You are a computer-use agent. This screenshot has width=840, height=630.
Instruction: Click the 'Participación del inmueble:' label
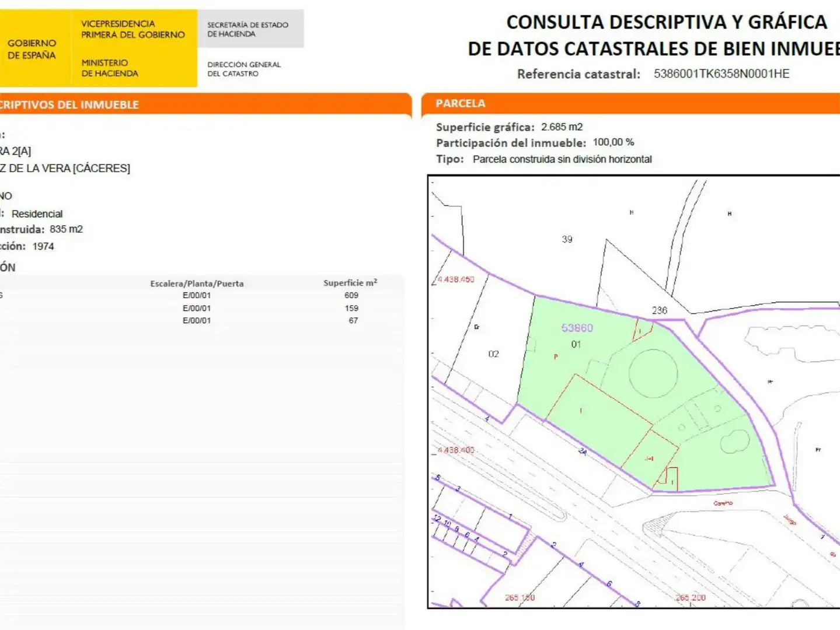point(511,143)
